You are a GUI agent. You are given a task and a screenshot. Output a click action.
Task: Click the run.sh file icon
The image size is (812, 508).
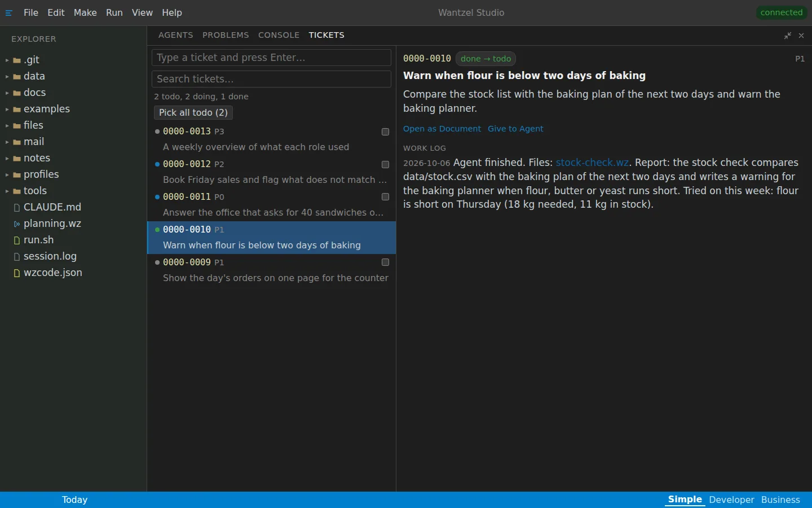17,240
